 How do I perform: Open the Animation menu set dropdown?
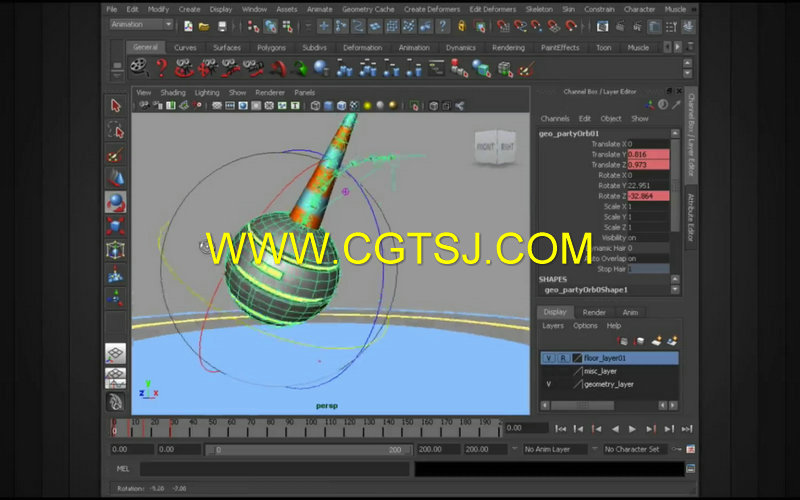pyautogui.click(x=141, y=24)
